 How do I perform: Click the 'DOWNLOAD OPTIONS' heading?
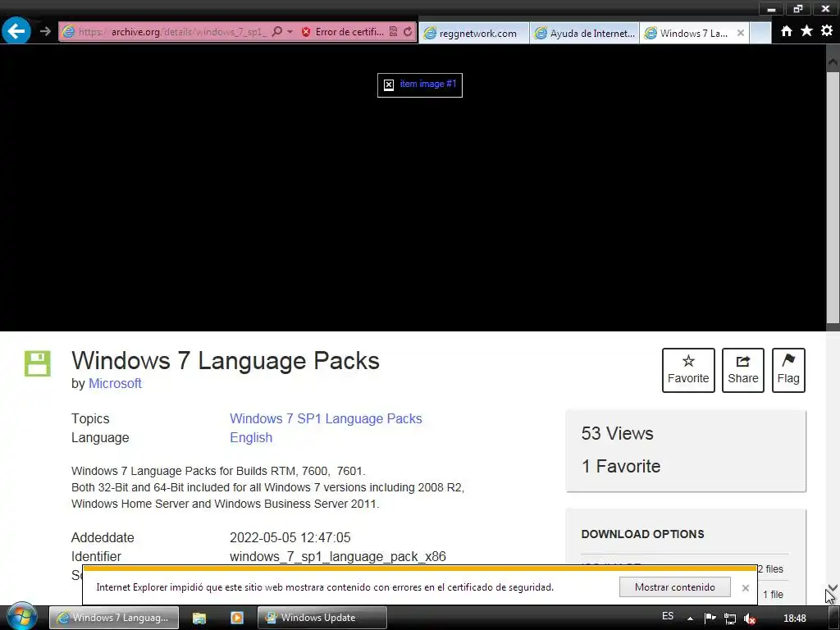(642, 534)
